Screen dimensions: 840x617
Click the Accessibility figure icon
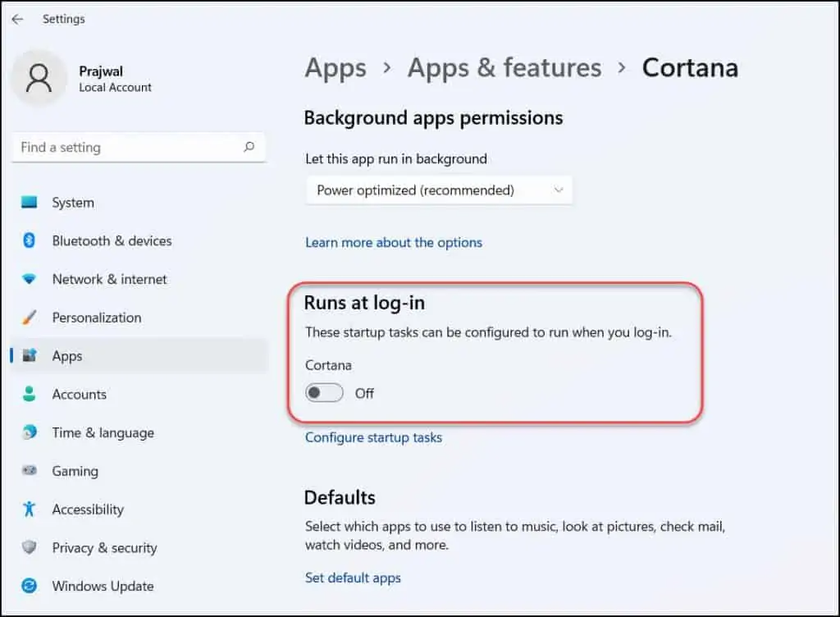click(30, 510)
